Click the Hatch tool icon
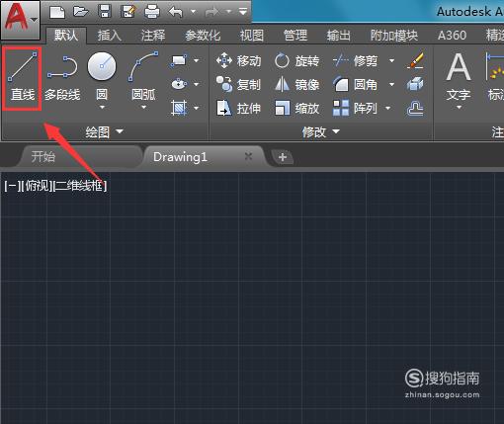 pos(179,108)
